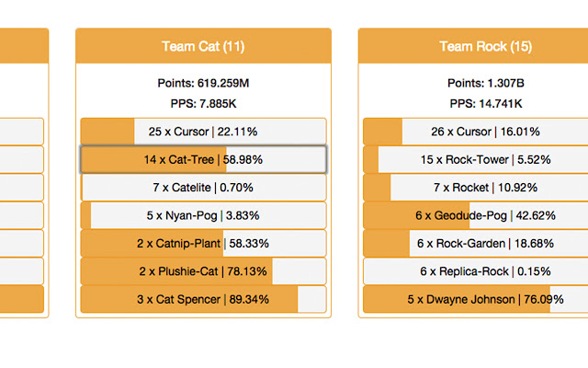This screenshot has height=368, width=588.
Task: Click the 6 x Rock-Garden bar
Action: tap(476, 243)
